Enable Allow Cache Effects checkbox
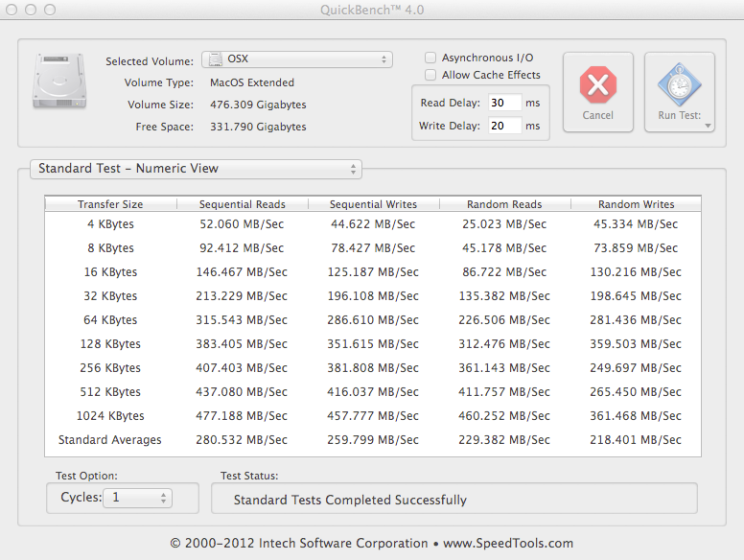 430,75
